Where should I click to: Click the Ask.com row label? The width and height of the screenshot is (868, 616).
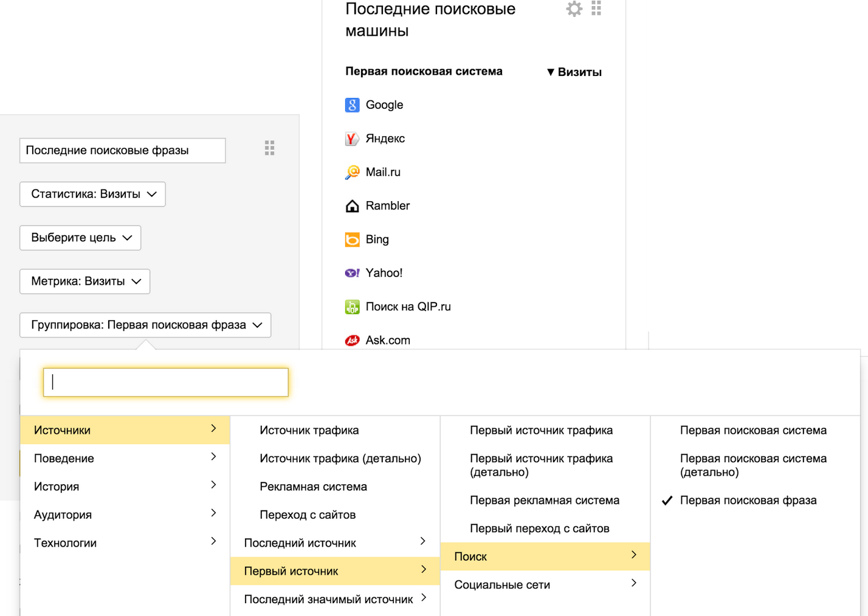point(388,340)
